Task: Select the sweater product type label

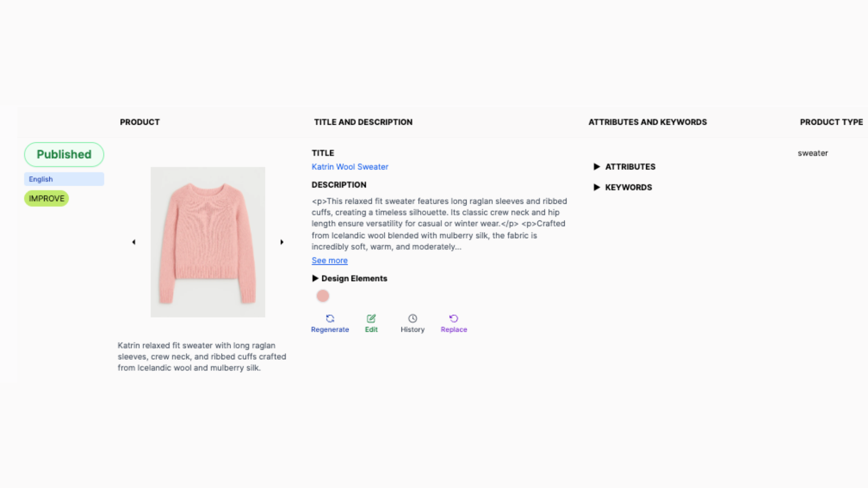Action: click(x=813, y=153)
